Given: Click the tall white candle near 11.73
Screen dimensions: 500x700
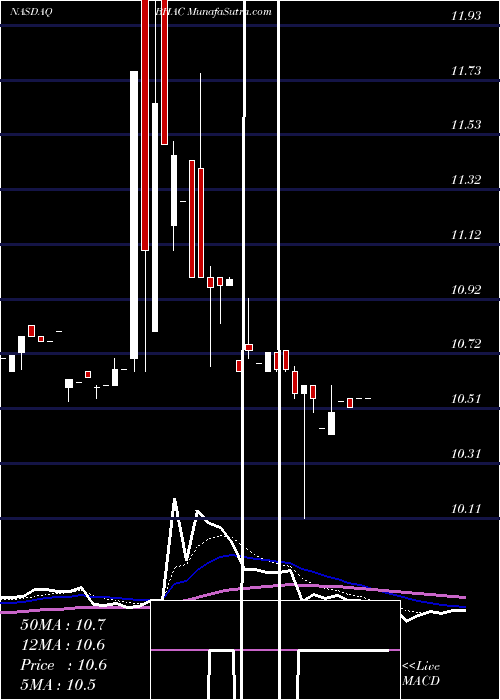Looking at the screenshot, I should pyautogui.click(x=134, y=215).
